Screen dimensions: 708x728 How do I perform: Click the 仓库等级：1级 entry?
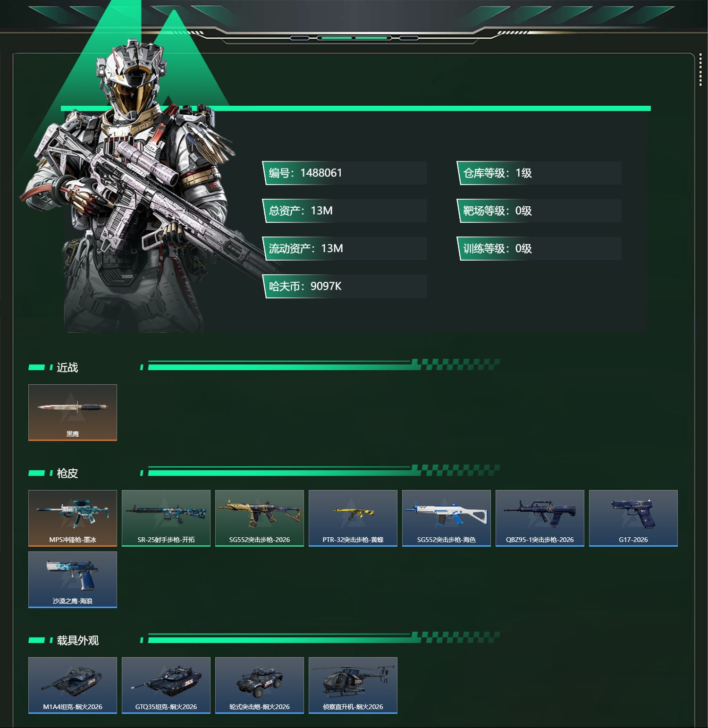[539, 173]
